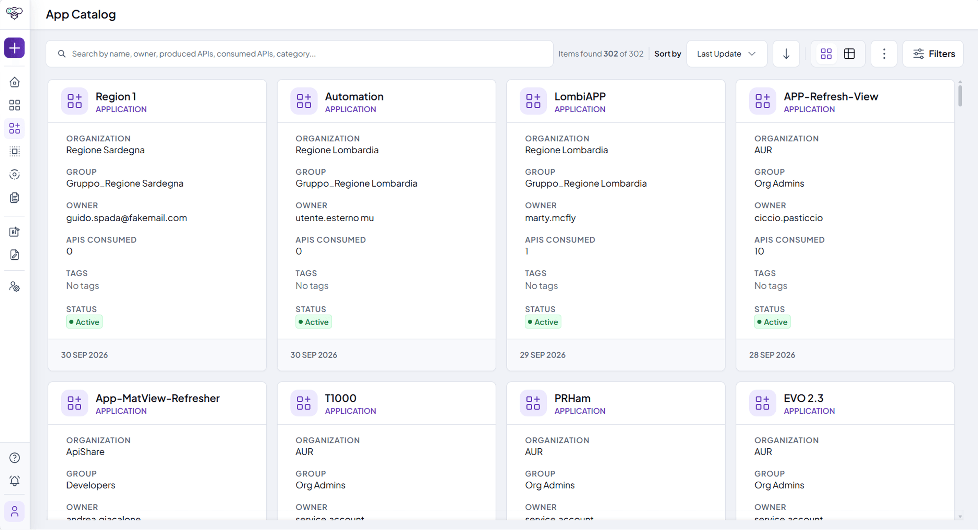Click owner marty.mcfly on LombiAPP card
The width and height of the screenshot is (980, 530).
pos(551,218)
